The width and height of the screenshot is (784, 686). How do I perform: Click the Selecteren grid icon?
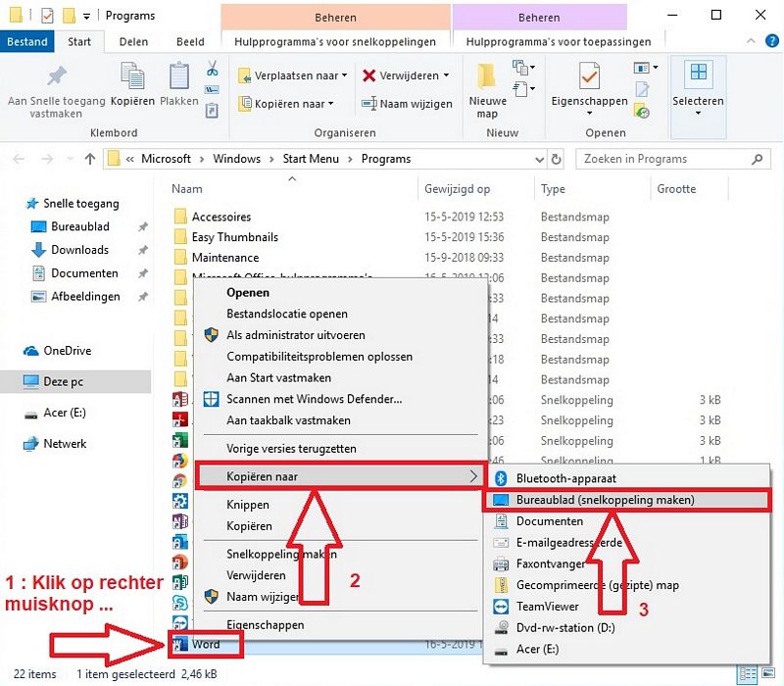click(x=698, y=72)
